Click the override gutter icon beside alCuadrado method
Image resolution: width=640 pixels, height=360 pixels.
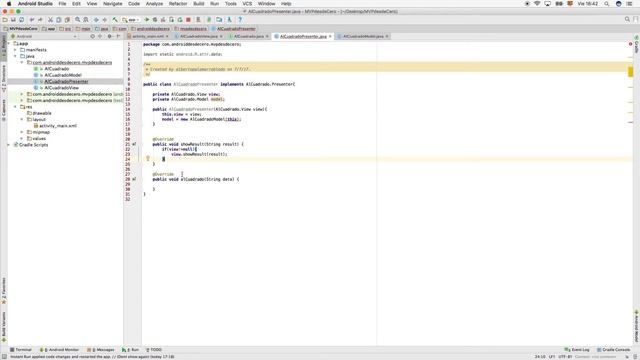coord(134,179)
